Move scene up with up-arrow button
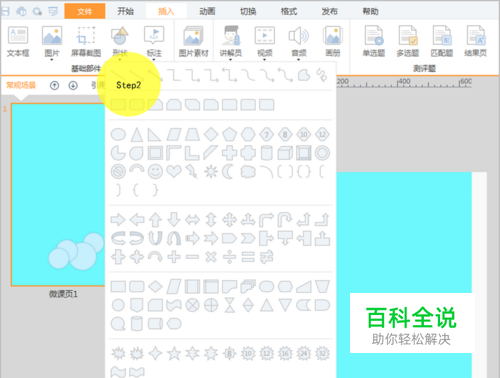Screen dimensions: 500x378 click(x=54, y=85)
